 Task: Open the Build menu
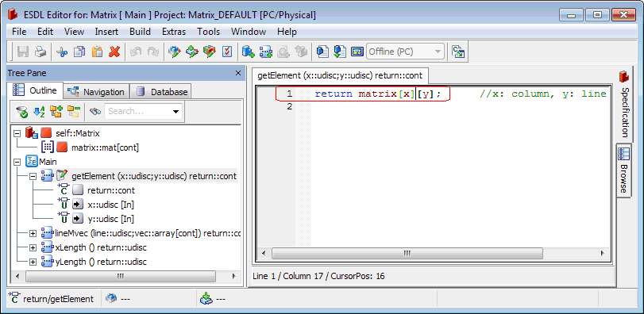pos(140,32)
